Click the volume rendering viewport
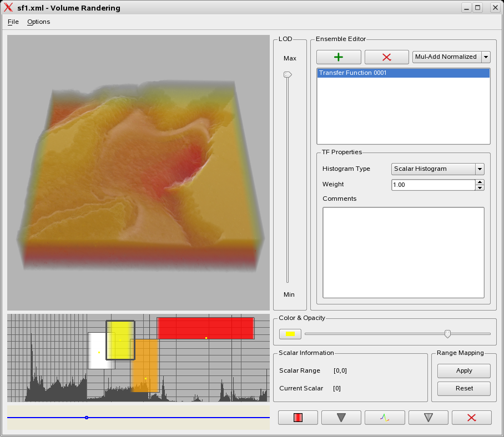Screen dimensions: 504x437 (x=138, y=172)
